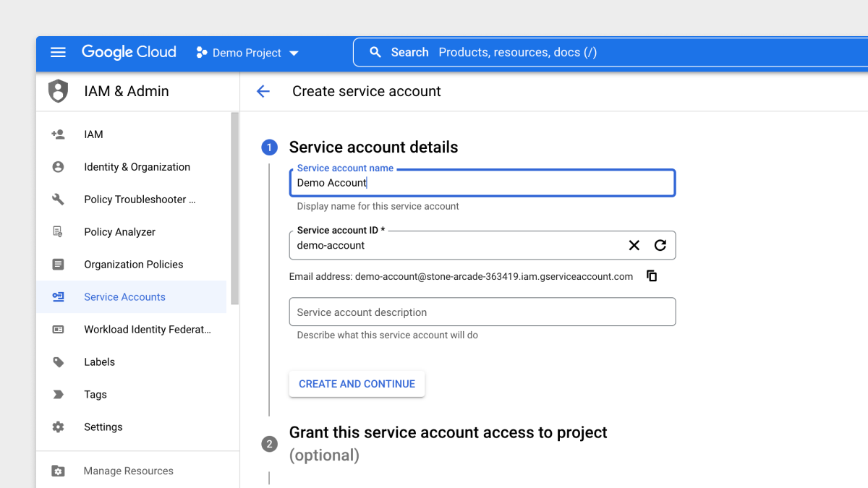868x488 pixels.
Task: Click the Create service account page title
Action: tap(367, 91)
